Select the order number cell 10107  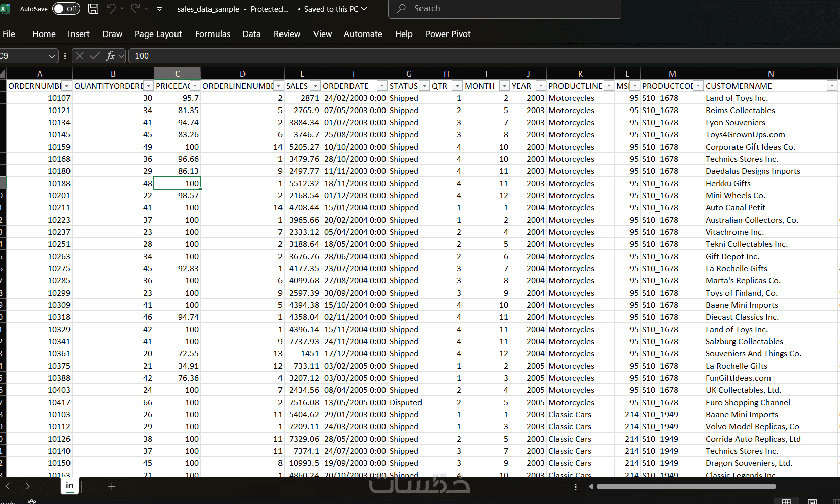click(x=40, y=98)
